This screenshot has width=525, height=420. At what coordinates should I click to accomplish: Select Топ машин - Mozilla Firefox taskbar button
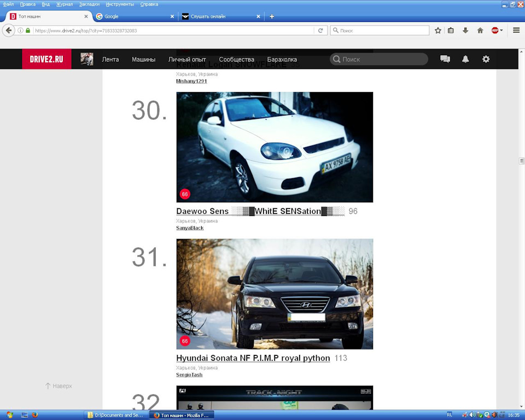[x=181, y=415]
